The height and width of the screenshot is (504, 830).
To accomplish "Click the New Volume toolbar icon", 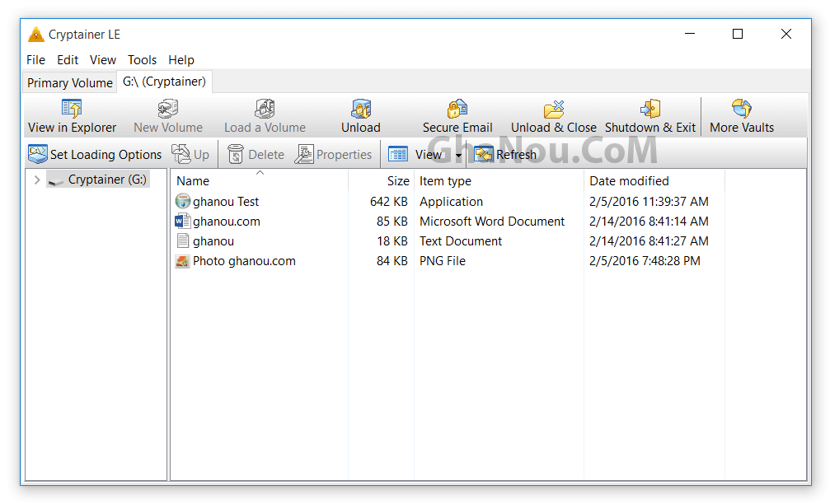I will coord(168,109).
